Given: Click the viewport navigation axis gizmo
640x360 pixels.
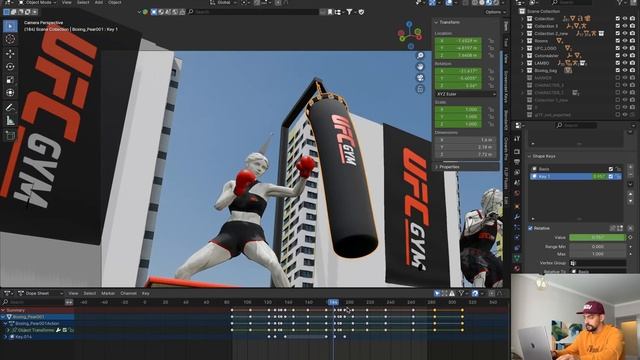Looking at the screenshot, I should [x=410, y=34].
